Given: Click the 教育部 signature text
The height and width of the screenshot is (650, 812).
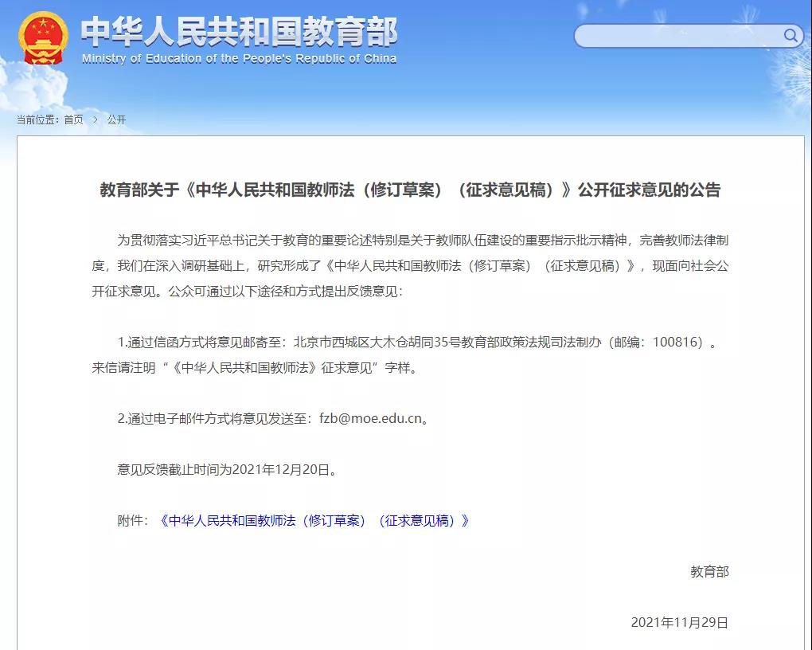Looking at the screenshot, I should [x=709, y=571].
